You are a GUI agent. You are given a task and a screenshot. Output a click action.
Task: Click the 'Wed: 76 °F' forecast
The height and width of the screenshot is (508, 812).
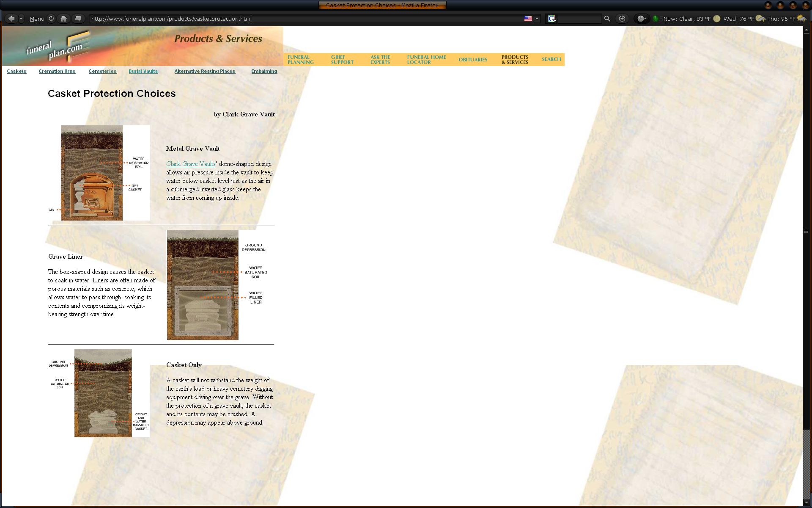[x=738, y=19]
